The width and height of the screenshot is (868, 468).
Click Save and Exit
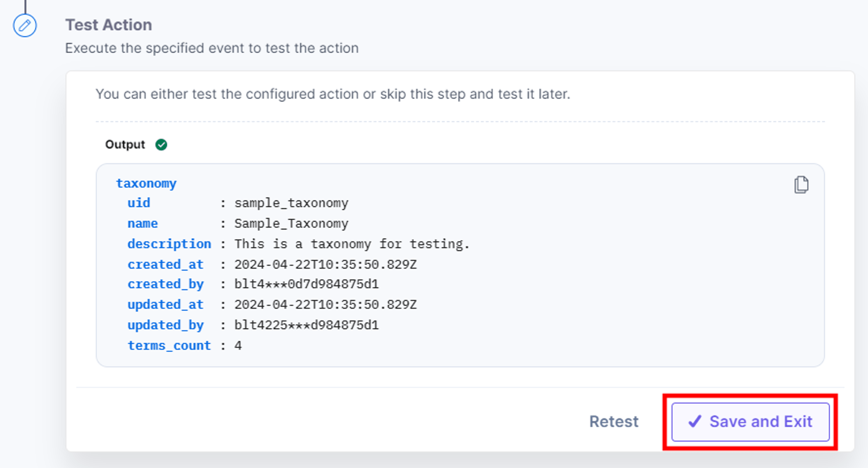coord(750,422)
